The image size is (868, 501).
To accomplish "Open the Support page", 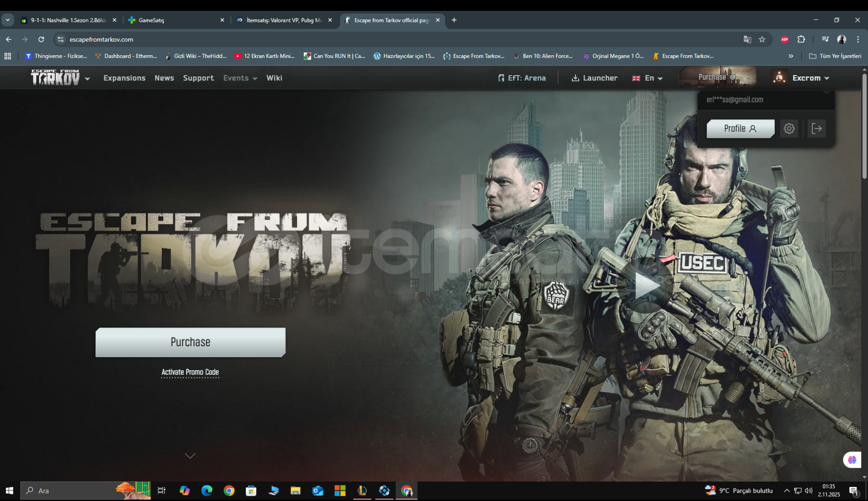I will [x=198, y=78].
